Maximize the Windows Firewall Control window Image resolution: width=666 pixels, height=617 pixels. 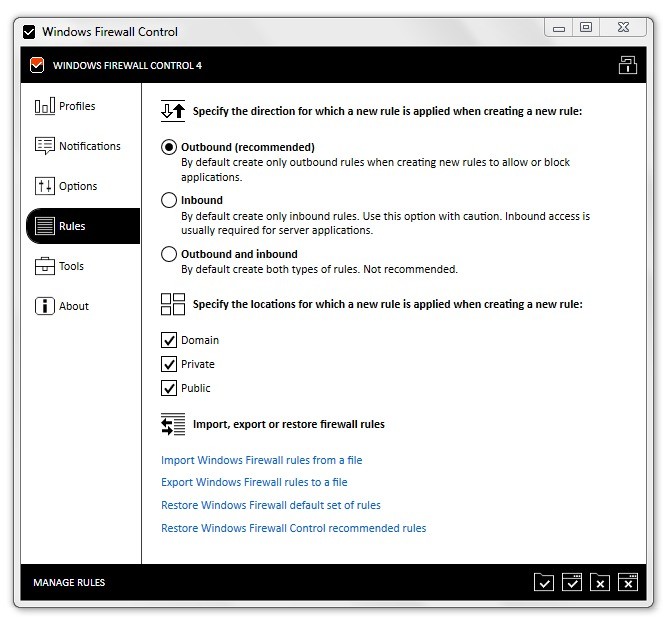(x=586, y=28)
